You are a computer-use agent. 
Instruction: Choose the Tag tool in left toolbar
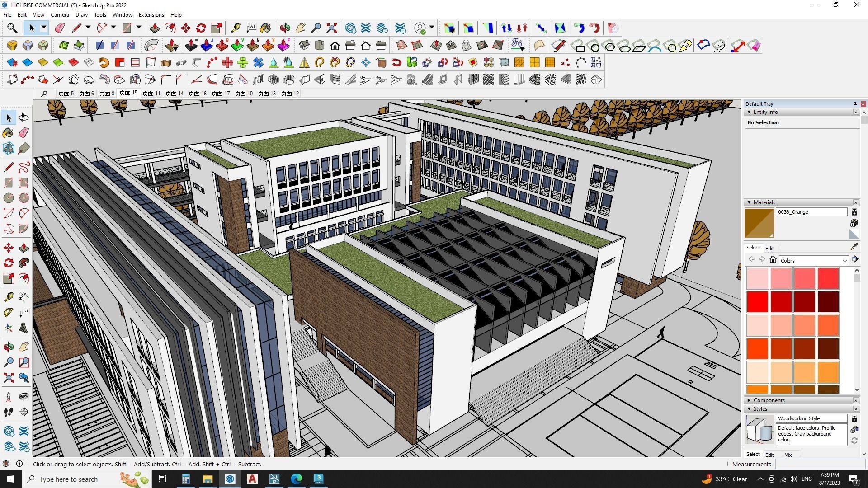24,148
